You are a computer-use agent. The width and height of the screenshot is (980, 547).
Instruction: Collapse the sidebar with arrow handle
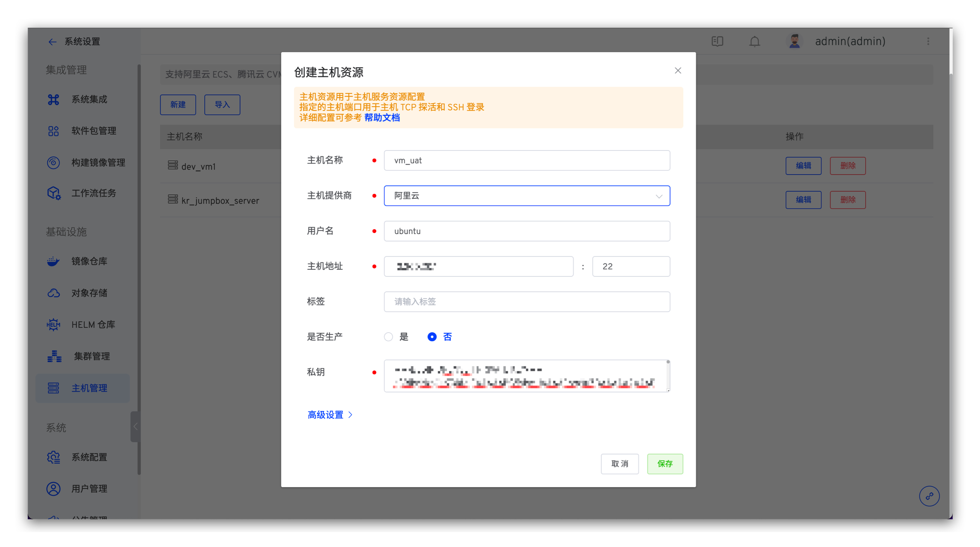(135, 426)
